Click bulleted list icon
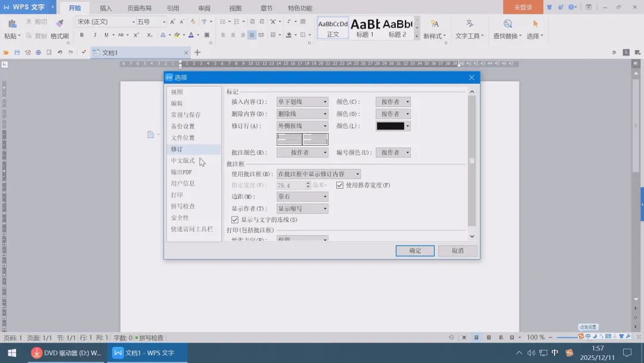Viewport: 644px width, 363px height. point(222,21)
